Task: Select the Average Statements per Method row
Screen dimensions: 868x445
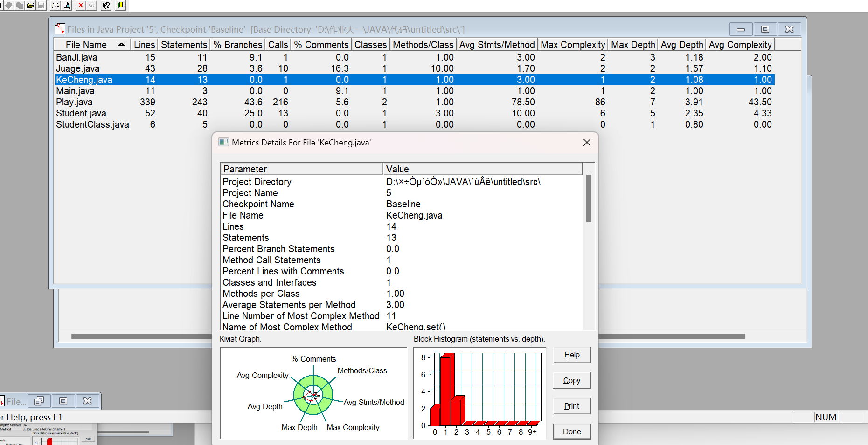Action: click(402, 305)
